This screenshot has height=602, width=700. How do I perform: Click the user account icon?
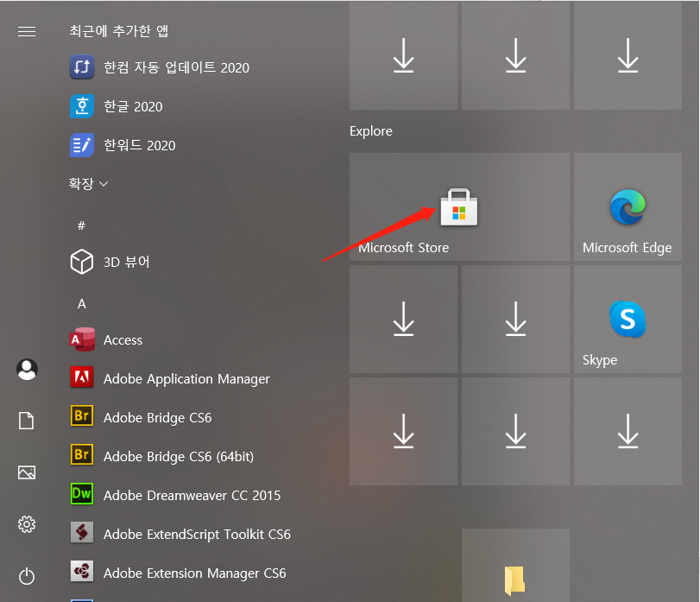pos(26,369)
